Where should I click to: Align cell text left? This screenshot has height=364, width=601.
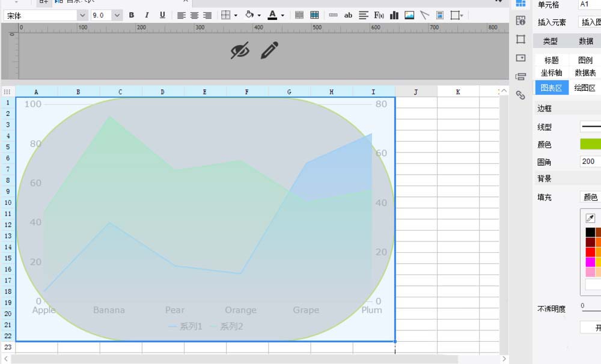[182, 16]
